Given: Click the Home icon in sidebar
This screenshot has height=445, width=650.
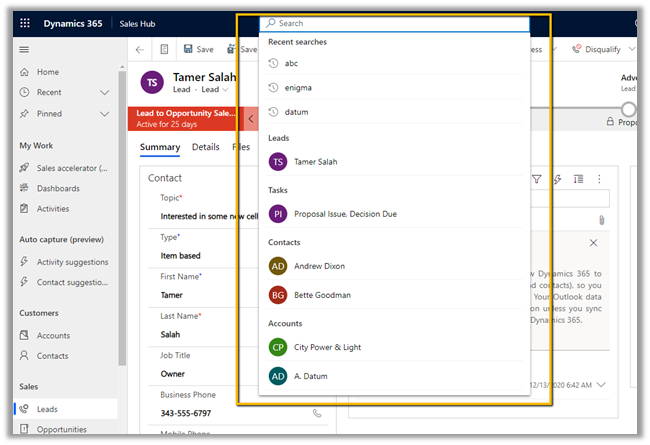Looking at the screenshot, I should pos(24,72).
